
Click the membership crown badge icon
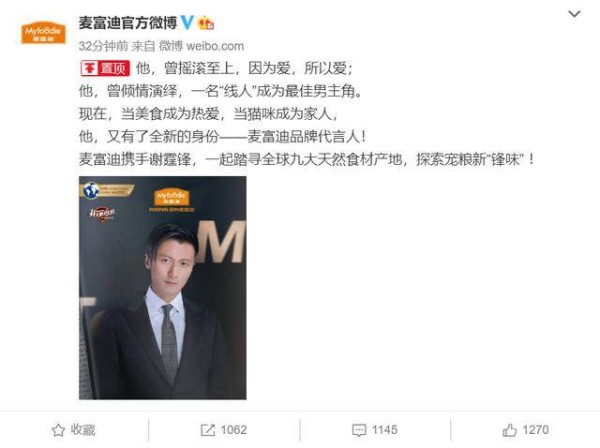click(x=205, y=23)
